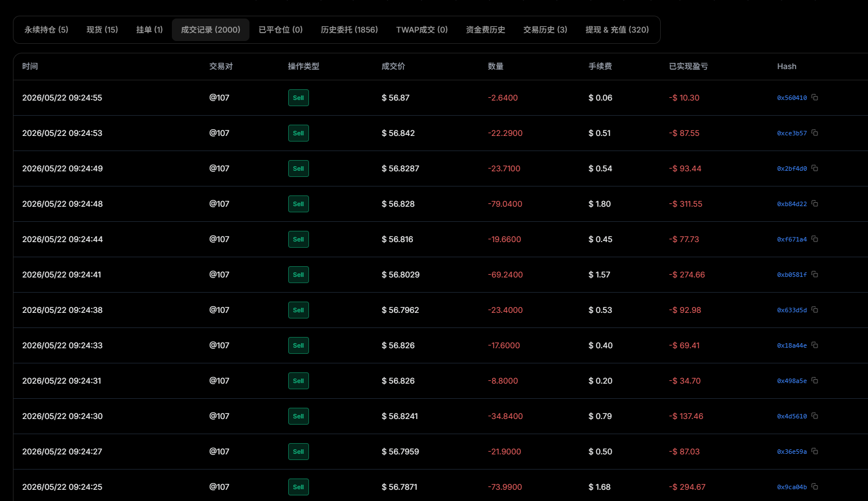Select the 成交记录 (2000) tab
Viewport: 868px width, 501px height.
[211, 30]
